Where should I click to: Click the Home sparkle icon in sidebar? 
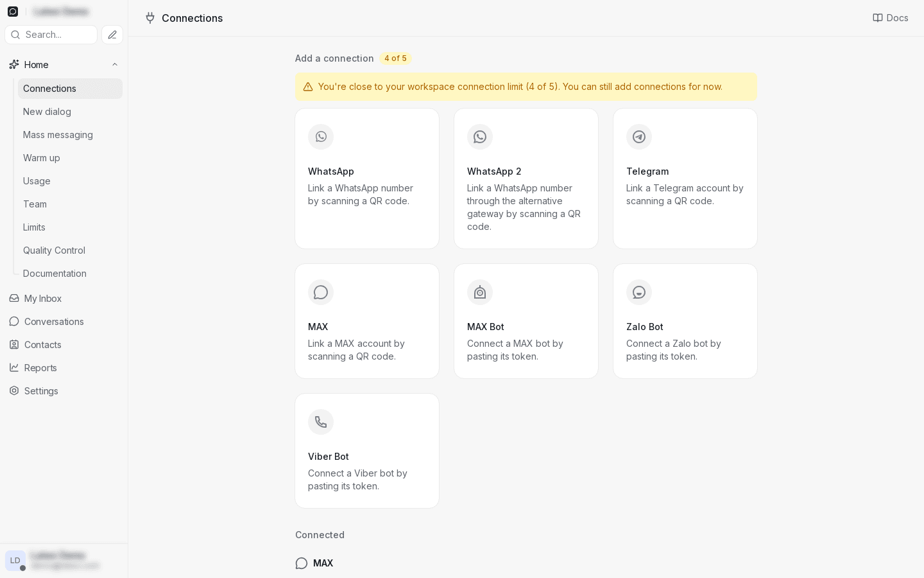coord(14,64)
